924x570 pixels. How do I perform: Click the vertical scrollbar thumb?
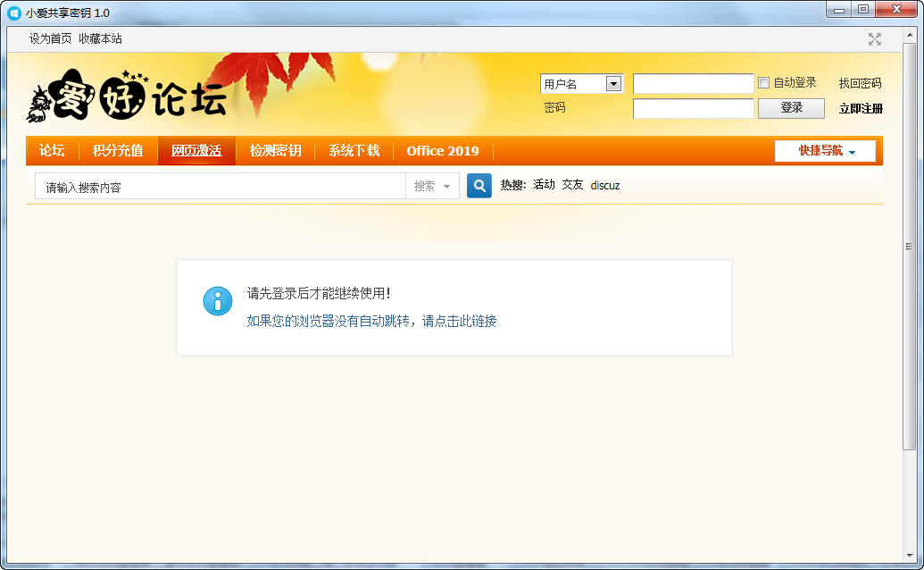pyautogui.click(x=909, y=247)
